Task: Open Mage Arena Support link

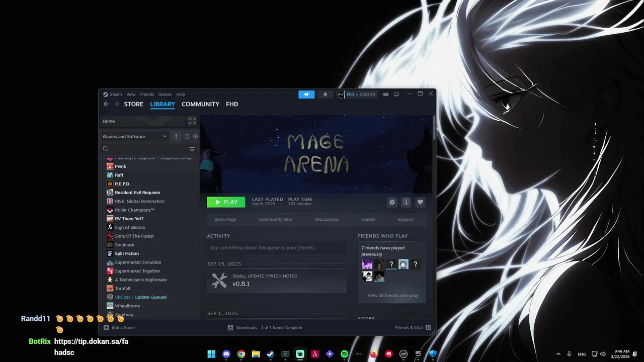Action: [406, 219]
